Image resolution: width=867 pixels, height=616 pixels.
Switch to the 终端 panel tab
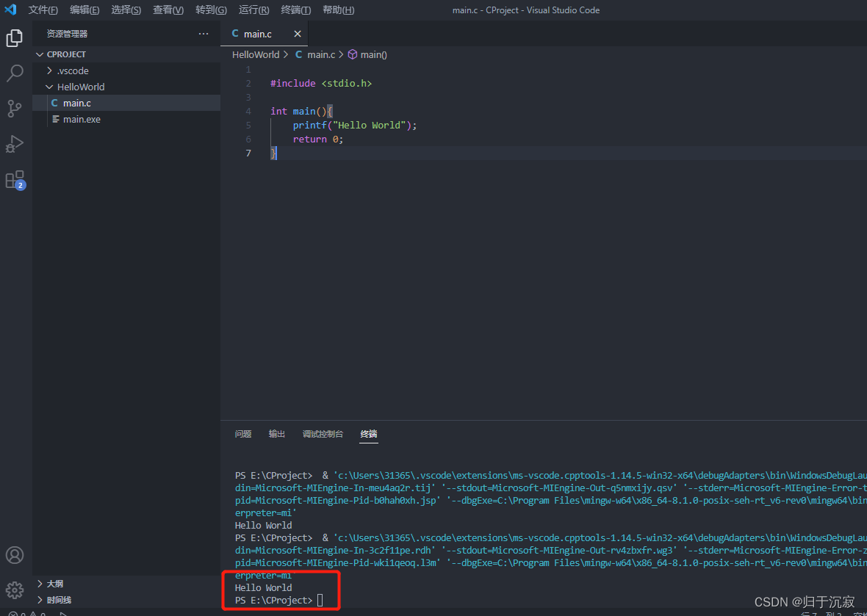[369, 434]
